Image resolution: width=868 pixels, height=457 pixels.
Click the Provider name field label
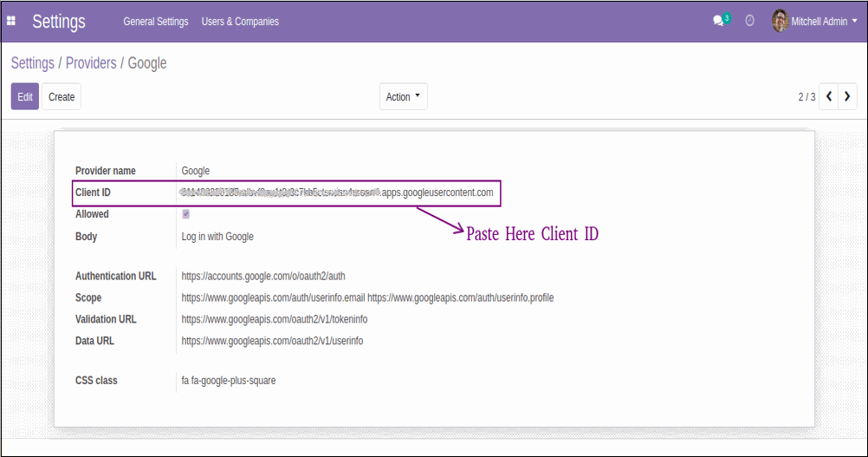point(105,171)
